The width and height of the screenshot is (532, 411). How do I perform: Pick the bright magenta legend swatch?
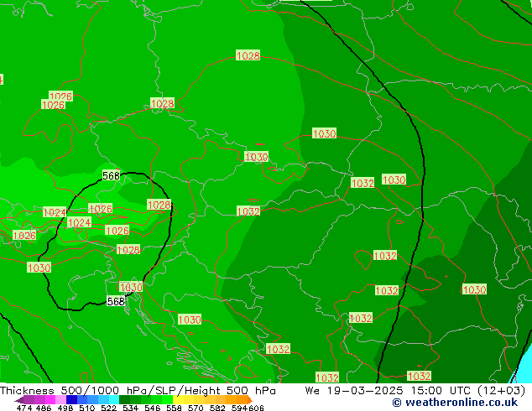(x=50, y=400)
